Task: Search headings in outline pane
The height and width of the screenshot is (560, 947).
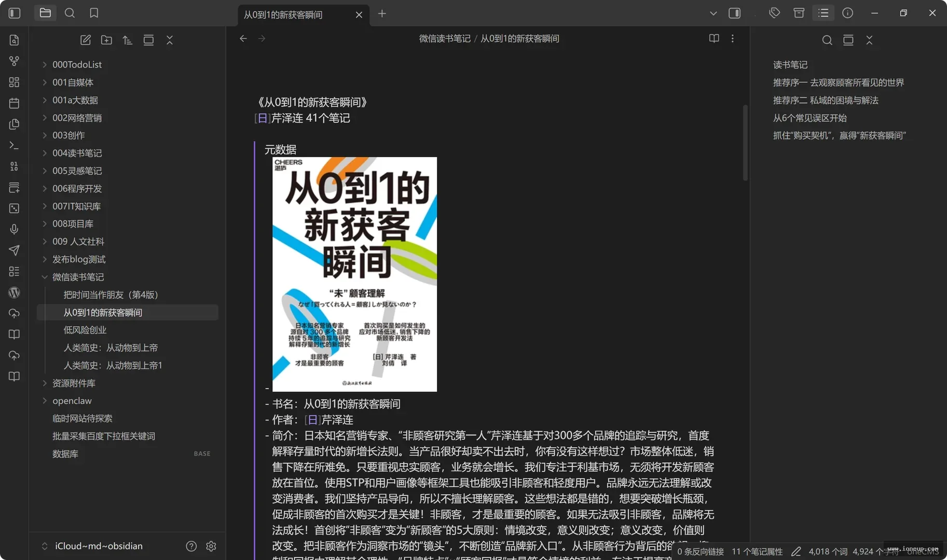Action: tap(827, 40)
